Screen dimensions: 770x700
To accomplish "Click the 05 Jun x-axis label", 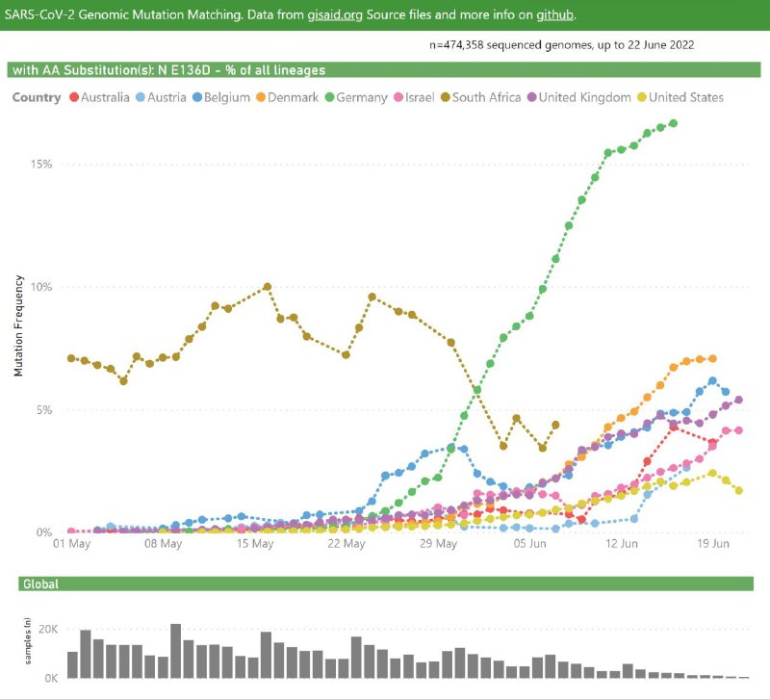I will [530, 544].
